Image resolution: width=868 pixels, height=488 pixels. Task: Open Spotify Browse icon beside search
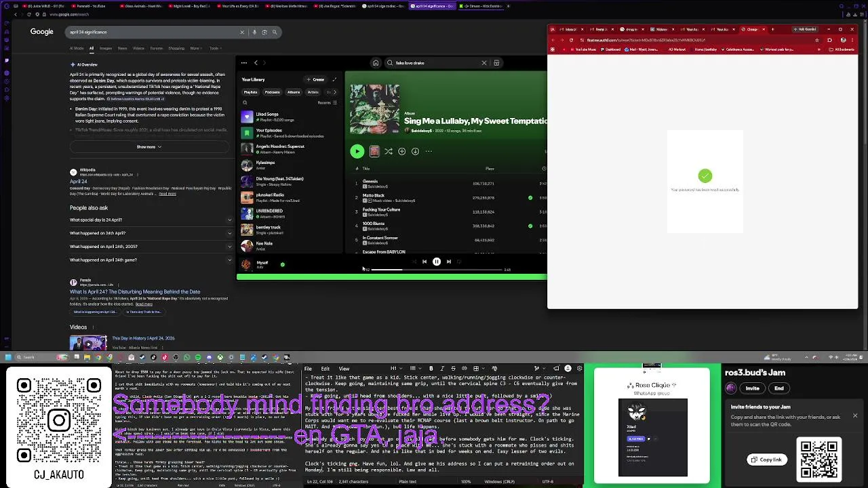point(496,63)
